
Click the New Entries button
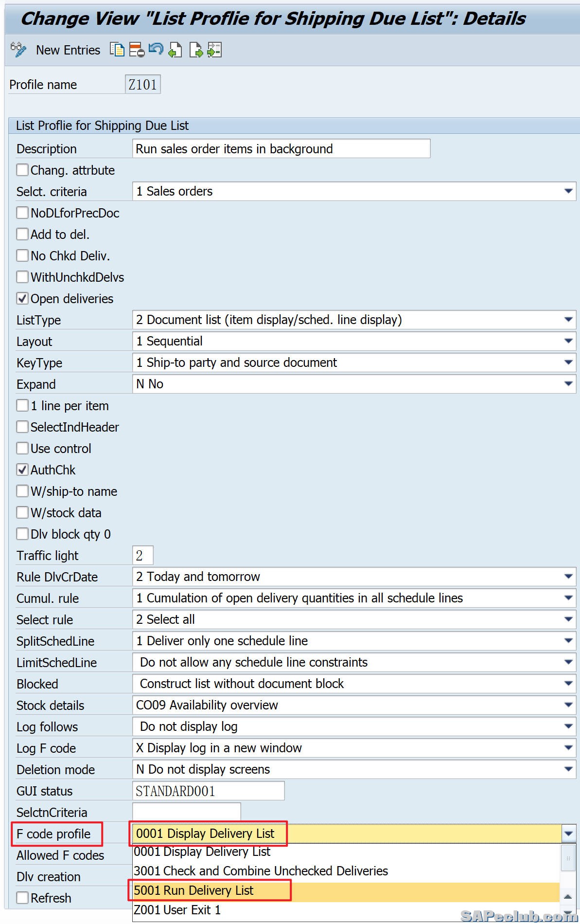coord(68,50)
